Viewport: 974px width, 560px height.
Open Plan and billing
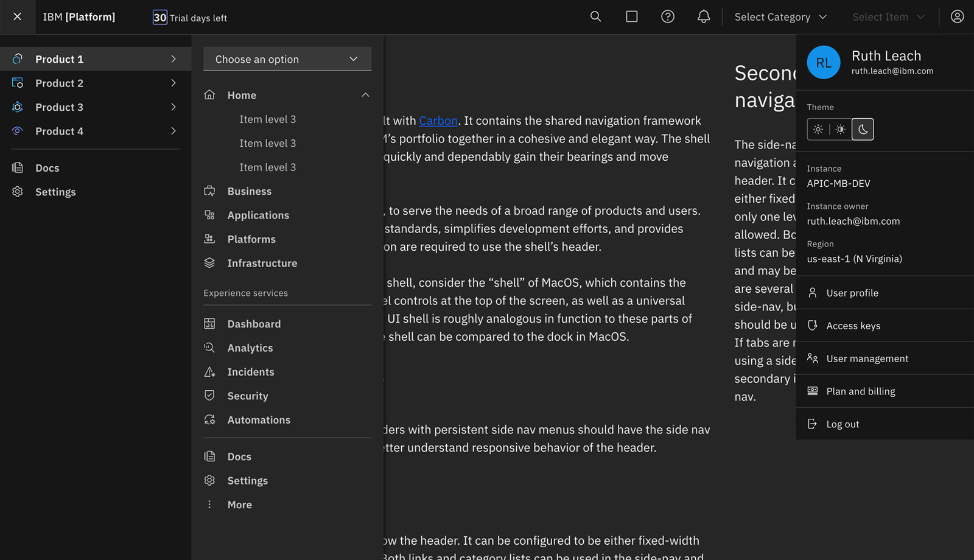pyautogui.click(x=860, y=391)
